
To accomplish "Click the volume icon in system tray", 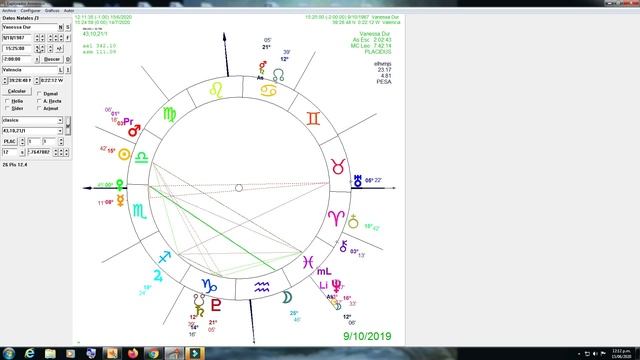I will click(x=595, y=354).
